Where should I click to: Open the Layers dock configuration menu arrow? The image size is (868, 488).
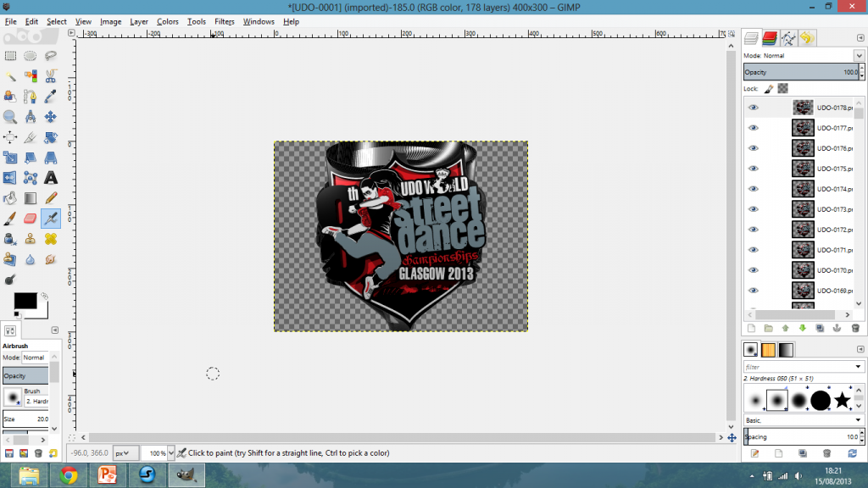pyautogui.click(x=860, y=38)
